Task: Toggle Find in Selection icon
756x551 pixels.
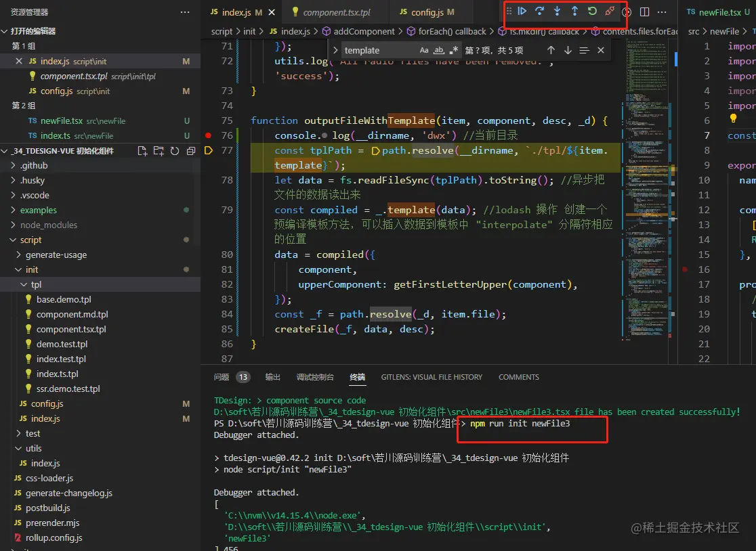Action: (x=585, y=50)
